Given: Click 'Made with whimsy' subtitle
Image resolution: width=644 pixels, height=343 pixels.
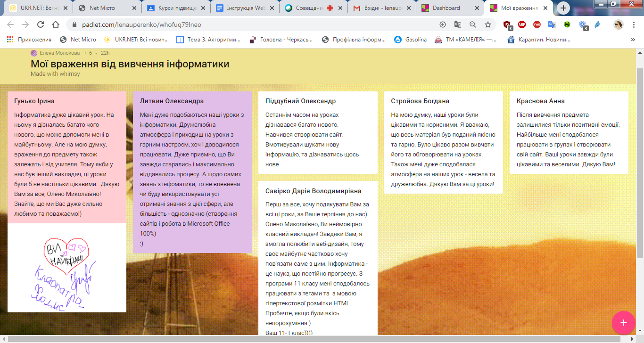Looking at the screenshot, I should click(x=55, y=74).
